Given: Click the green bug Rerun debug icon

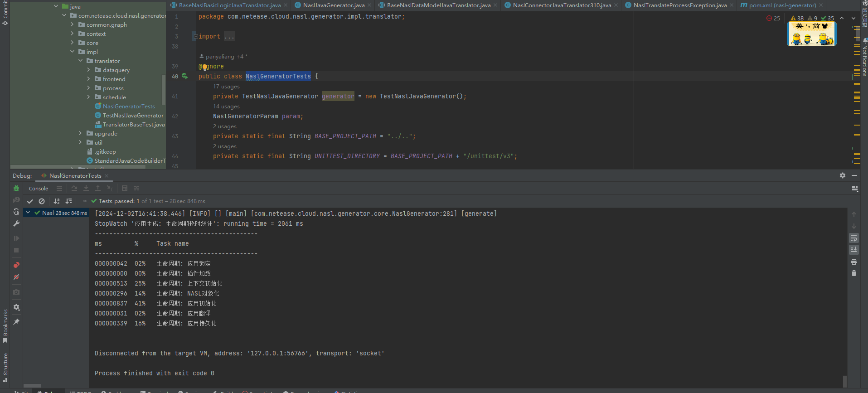Looking at the screenshot, I should [x=16, y=188].
